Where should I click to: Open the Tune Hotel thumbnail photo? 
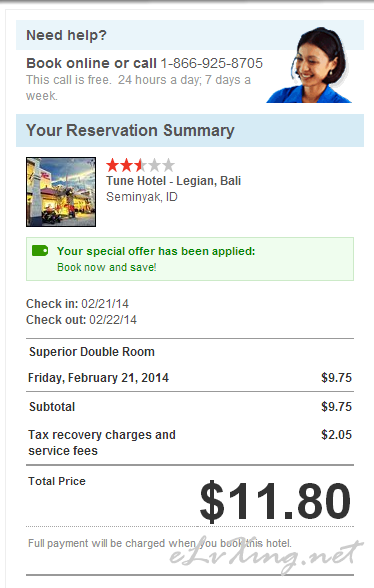tap(61, 192)
